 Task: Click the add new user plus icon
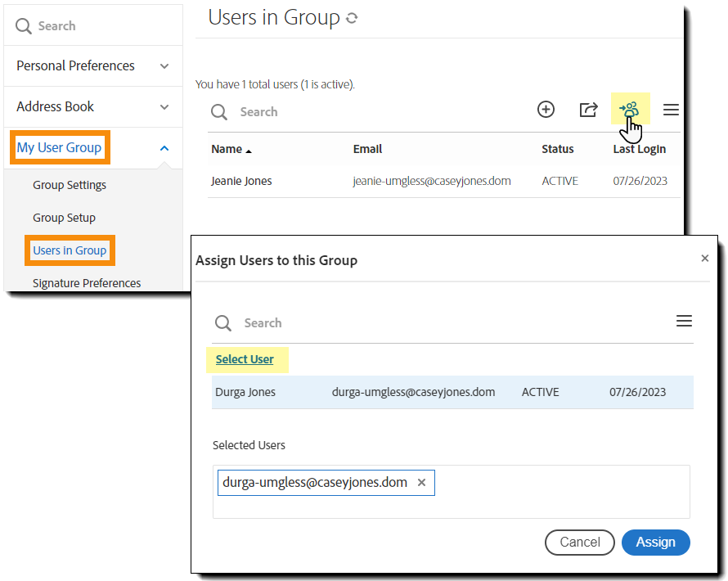(546, 109)
